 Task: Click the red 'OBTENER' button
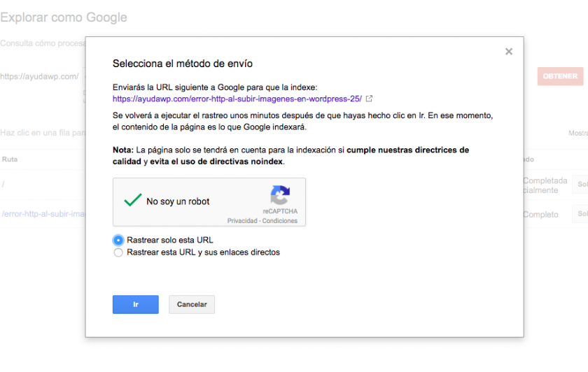(x=560, y=76)
